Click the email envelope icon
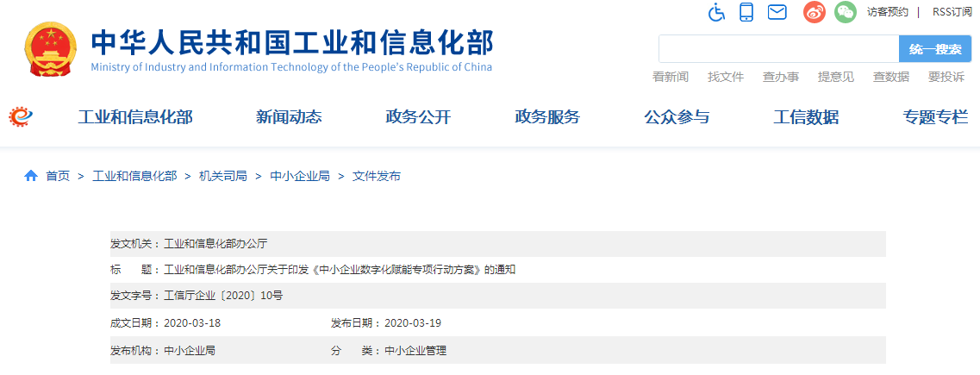980x375 pixels. (x=777, y=12)
